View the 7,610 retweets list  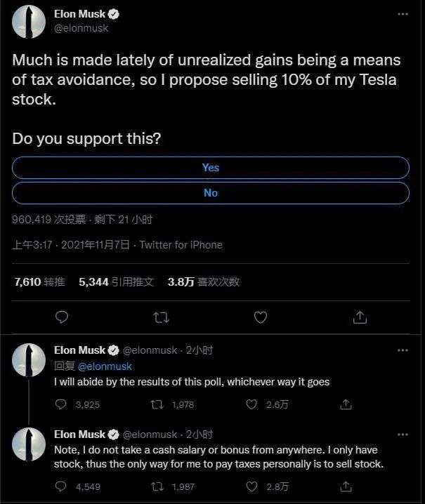pos(39,281)
